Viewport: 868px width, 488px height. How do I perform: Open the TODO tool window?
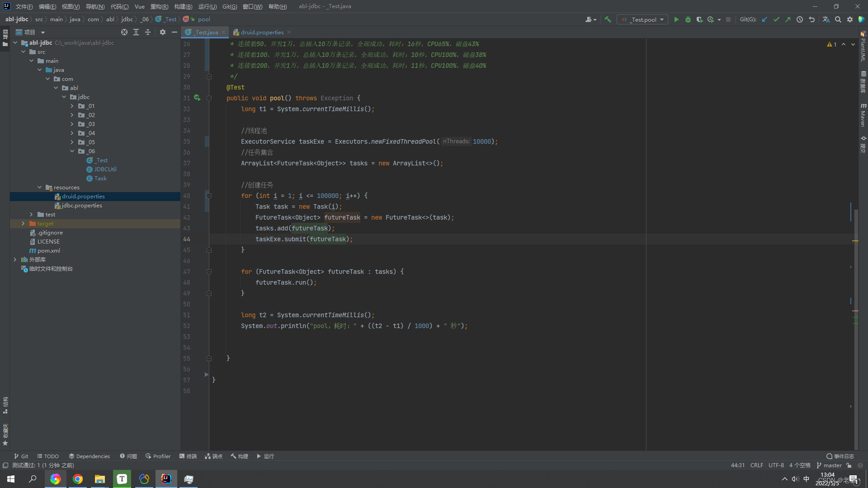tap(48, 456)
